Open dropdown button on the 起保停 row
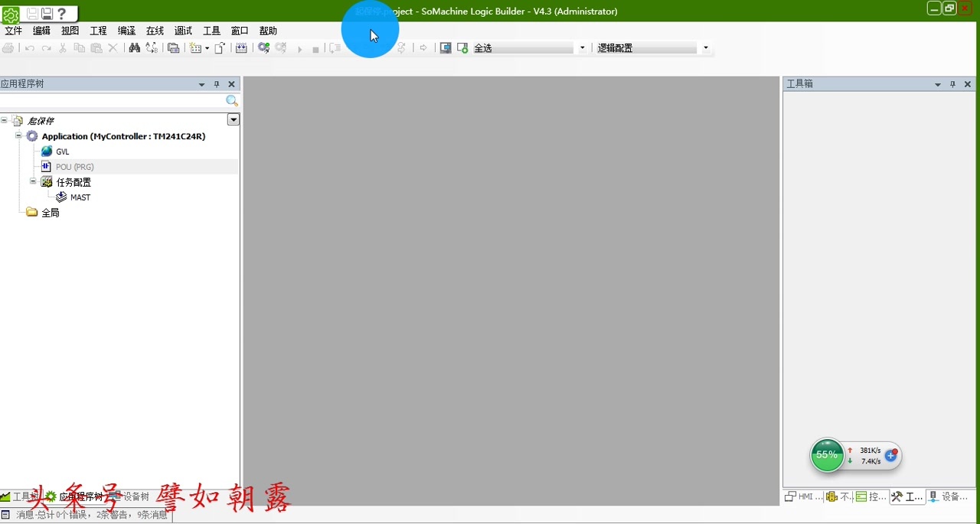Viewport: 980px width, 524px height. (234, 119)
